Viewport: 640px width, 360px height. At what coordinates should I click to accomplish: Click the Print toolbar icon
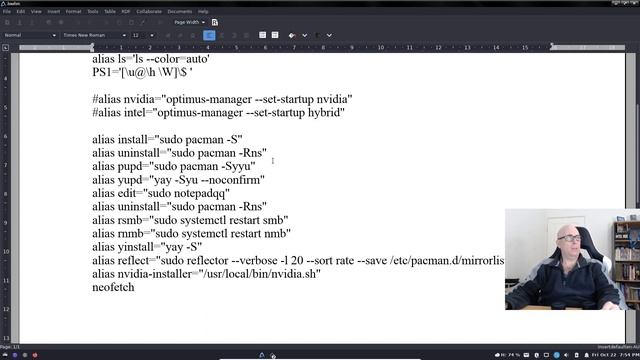point(49,22)
